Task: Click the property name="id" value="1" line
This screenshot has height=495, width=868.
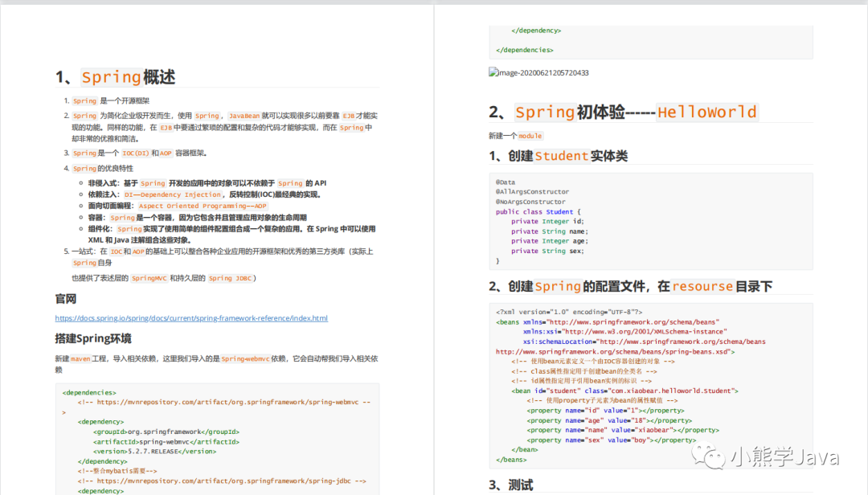Action: click(x=606, y=411)
